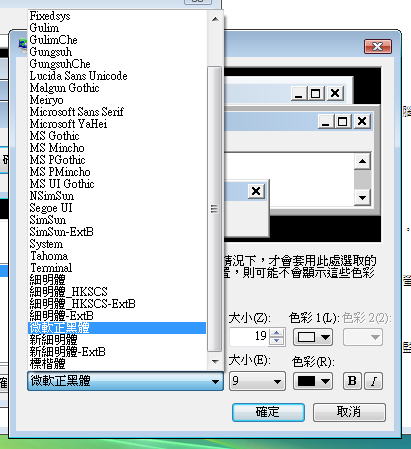Click preview message box close X
The image size is (411, 449).
click(x=256, y=191)
